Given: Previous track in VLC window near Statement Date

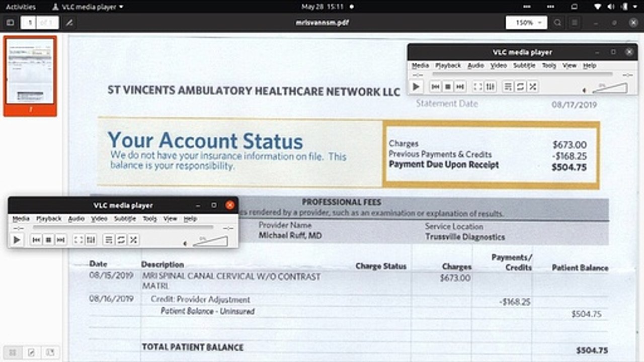Looking at the screenshot, I should pos(435,86).
